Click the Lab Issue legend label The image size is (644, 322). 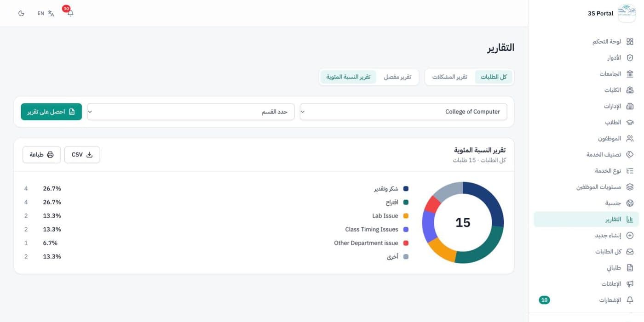tap(385, 216)
